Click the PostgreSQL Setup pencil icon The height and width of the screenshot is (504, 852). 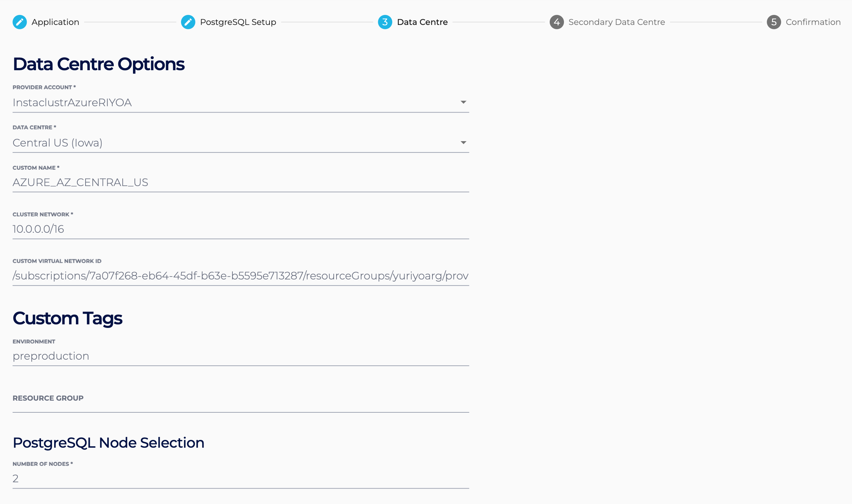(x=188, y=22)
